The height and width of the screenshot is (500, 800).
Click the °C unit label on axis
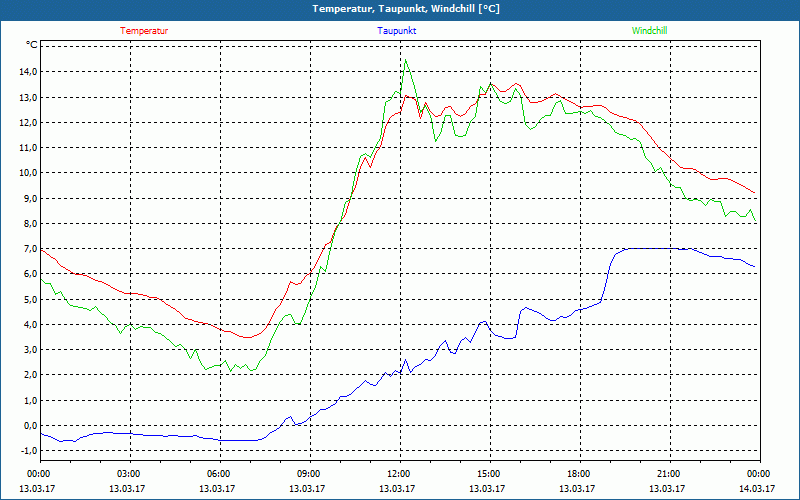pyautogui.click(x=32, y=45)
